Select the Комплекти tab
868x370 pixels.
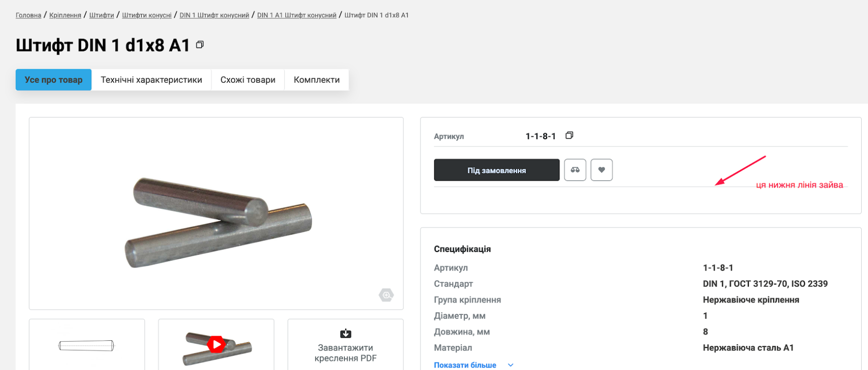[317, 80]
